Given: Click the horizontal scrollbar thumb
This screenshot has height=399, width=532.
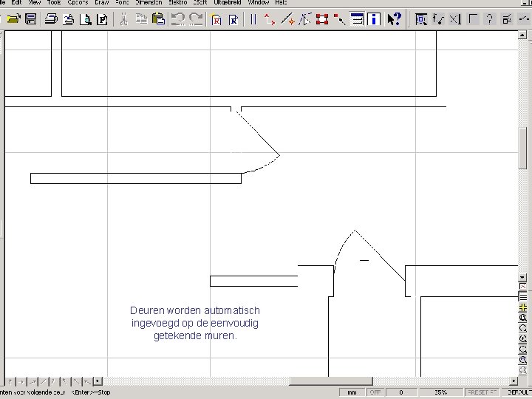Looking at the screenshot, I should point(331,381).
